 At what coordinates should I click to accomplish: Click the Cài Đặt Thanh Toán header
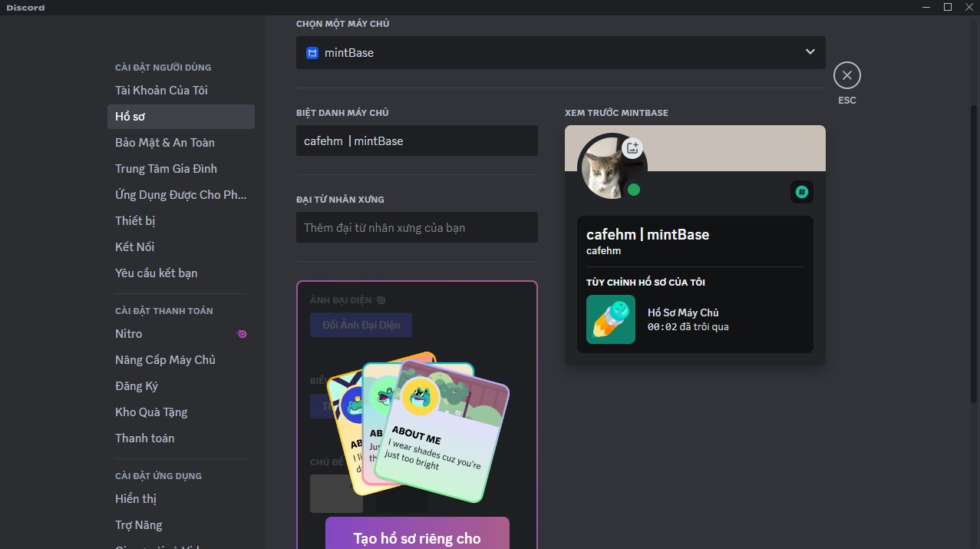(164, 311)
